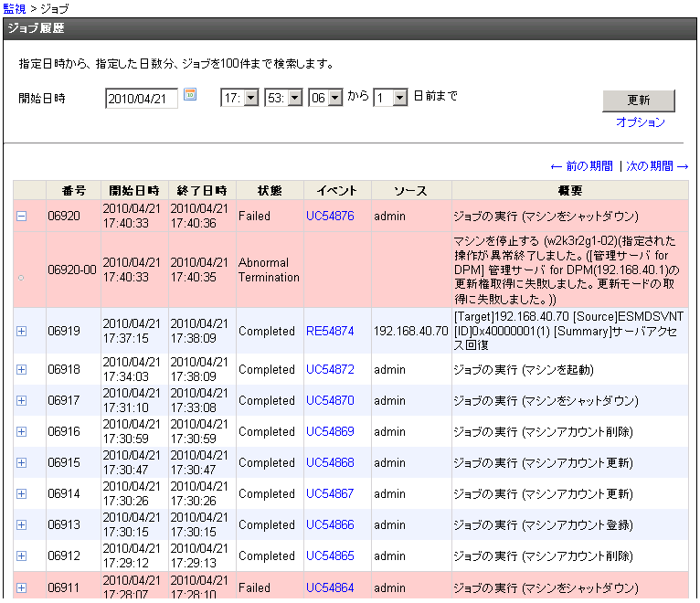The image size is (700, 603).
Task: Click the 終了日時 column header
Action: point(202,191)
